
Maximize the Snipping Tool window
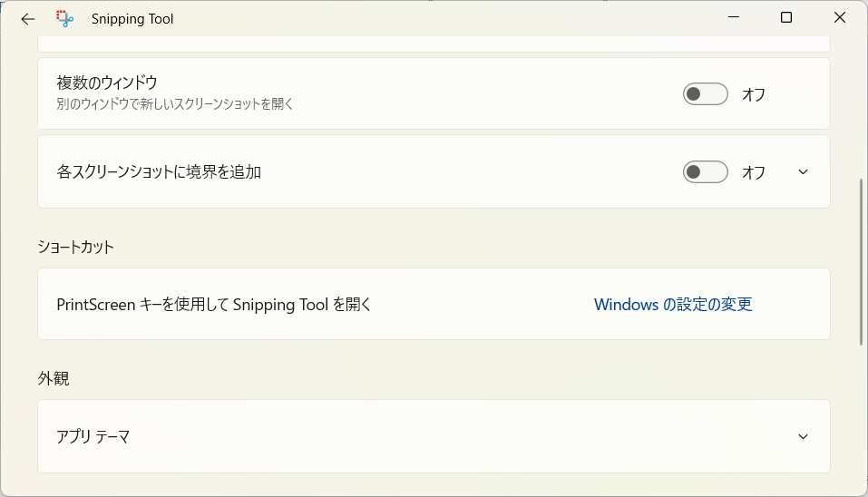click(786, 18)
